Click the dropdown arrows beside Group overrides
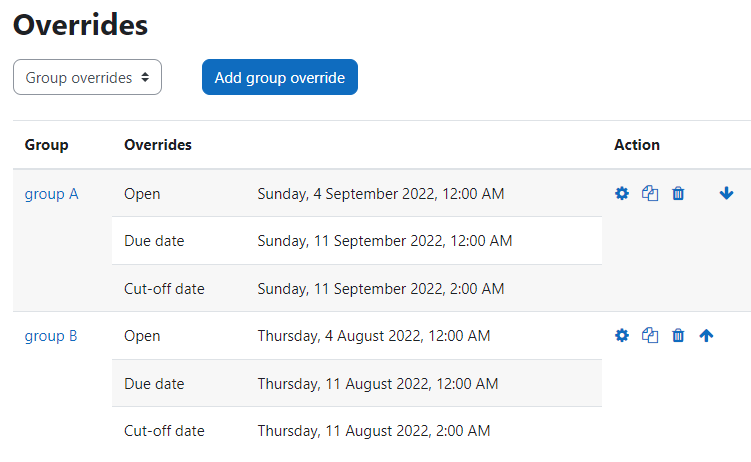751x462 pixels. click(x=145, y=77)
